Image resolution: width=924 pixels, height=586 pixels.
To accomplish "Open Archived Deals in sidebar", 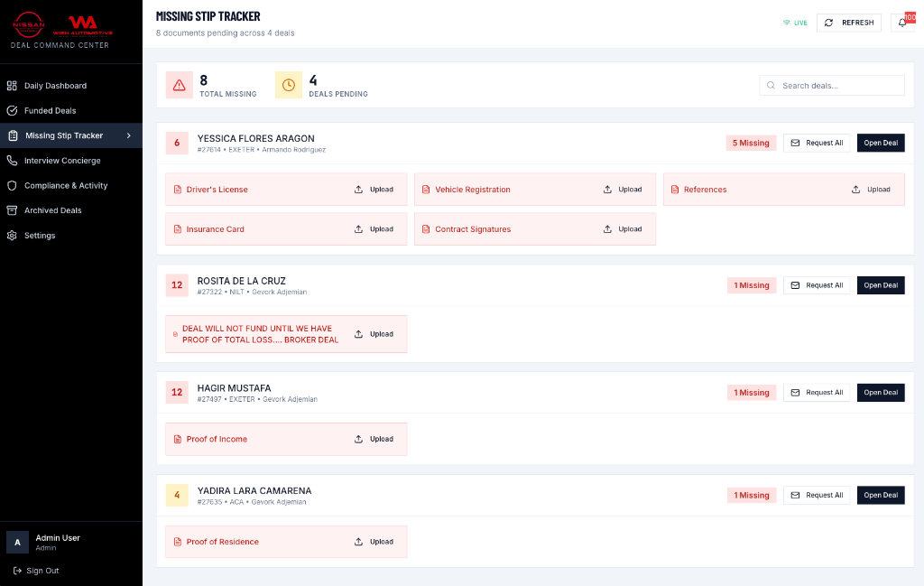I will 71,210.
